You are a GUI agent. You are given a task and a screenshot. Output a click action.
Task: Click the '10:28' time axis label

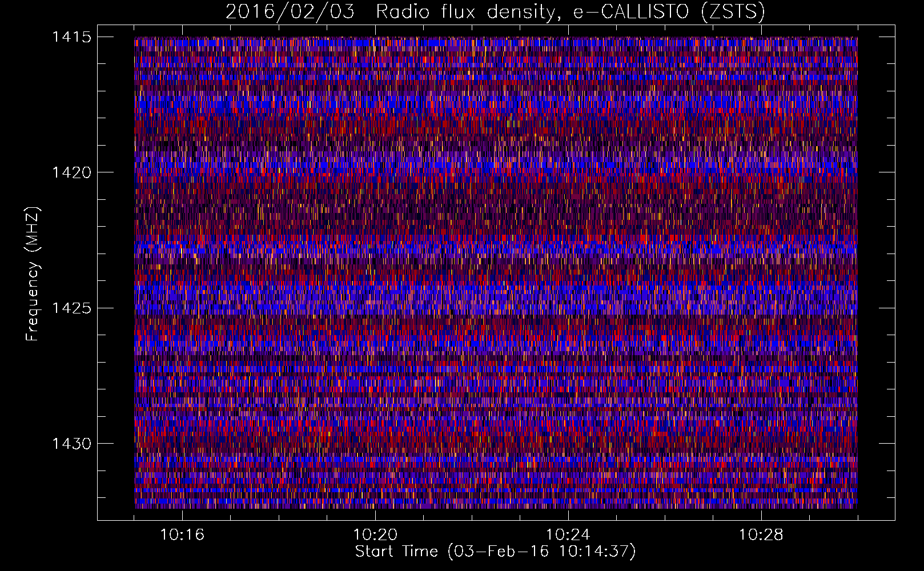point(761,535)
